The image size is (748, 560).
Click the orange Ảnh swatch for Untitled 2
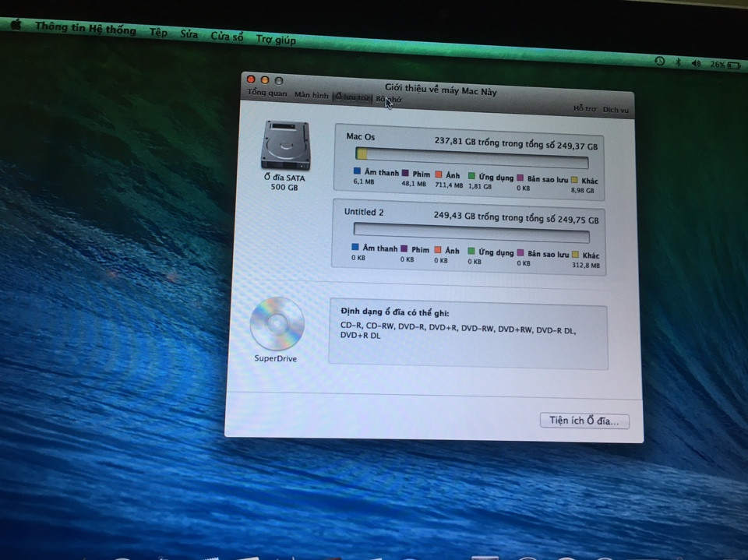click(x=437, y=249)
